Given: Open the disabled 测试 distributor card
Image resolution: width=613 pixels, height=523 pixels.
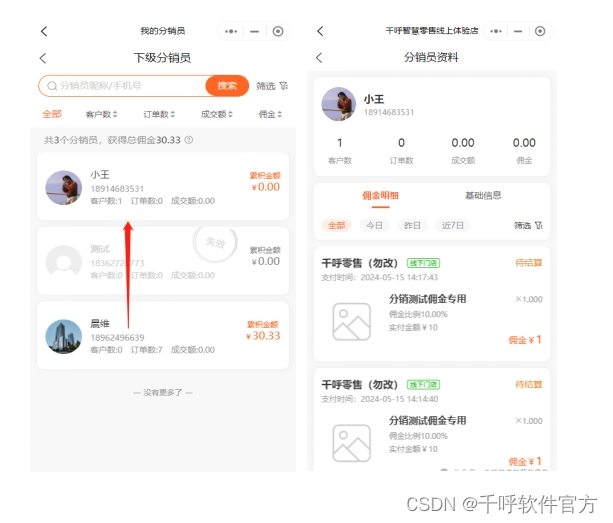Looking at the screenshot, I should [x=163, y=261].
